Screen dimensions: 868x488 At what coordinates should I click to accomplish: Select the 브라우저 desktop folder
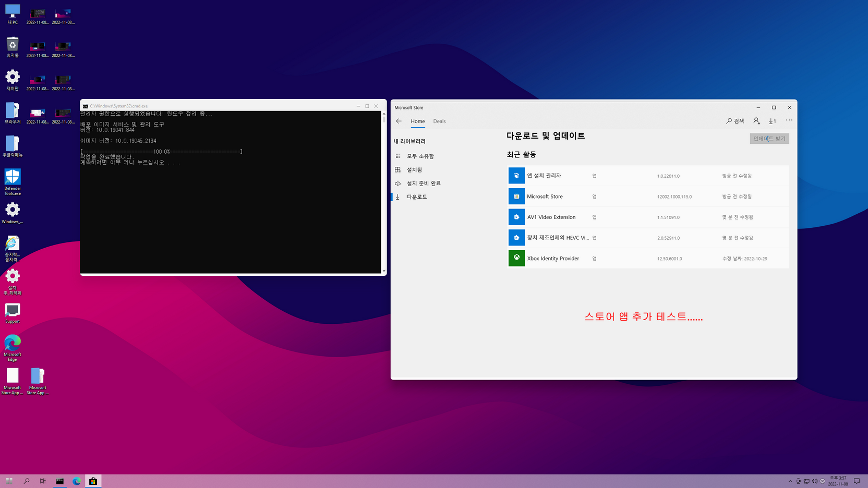point(13,113)
